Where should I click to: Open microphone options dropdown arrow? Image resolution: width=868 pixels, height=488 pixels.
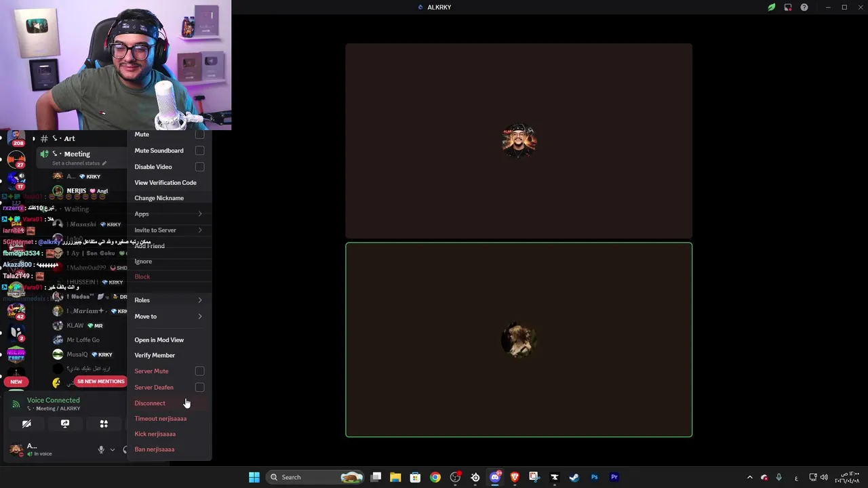coord(113,449)
